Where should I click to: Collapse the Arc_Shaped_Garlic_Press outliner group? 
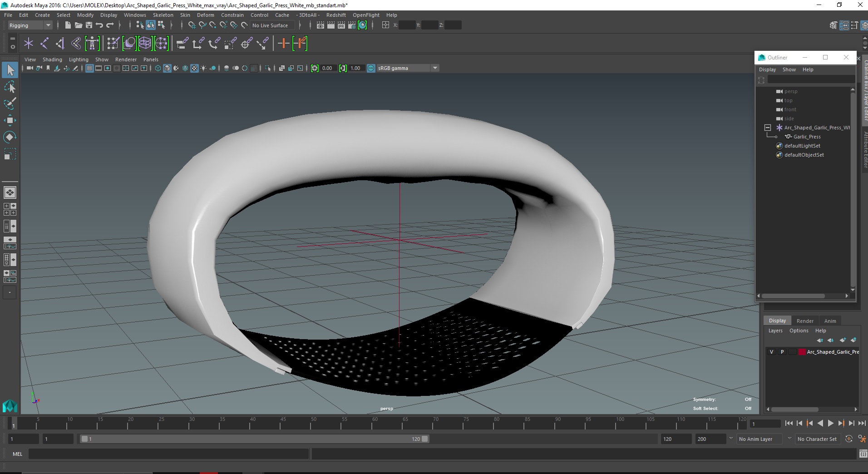(x=768, y=128)
